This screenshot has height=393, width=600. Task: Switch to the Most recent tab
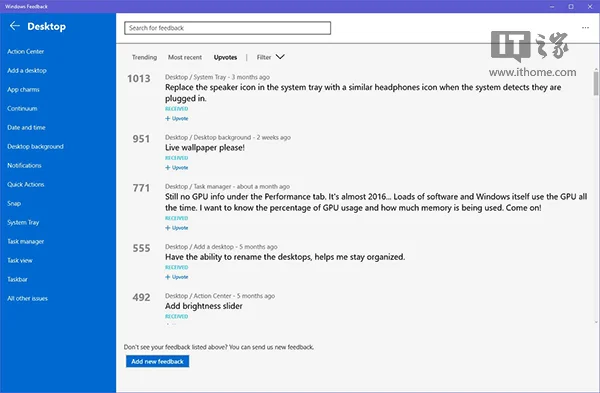185,57
